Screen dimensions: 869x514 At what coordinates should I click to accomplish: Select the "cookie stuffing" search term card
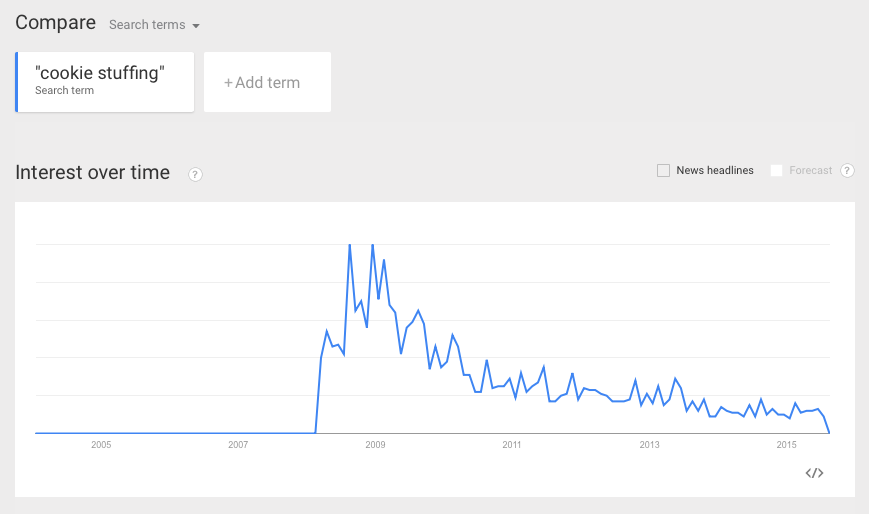point(105,82)
